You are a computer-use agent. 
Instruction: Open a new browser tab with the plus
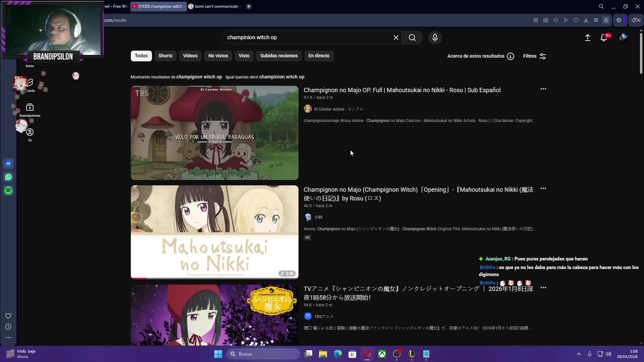click(249, 7)
